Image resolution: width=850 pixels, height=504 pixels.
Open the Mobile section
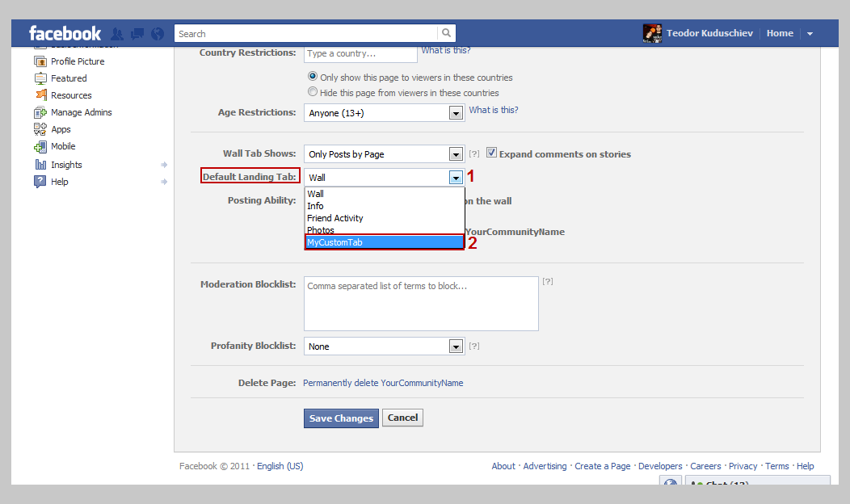click(63, 146)
